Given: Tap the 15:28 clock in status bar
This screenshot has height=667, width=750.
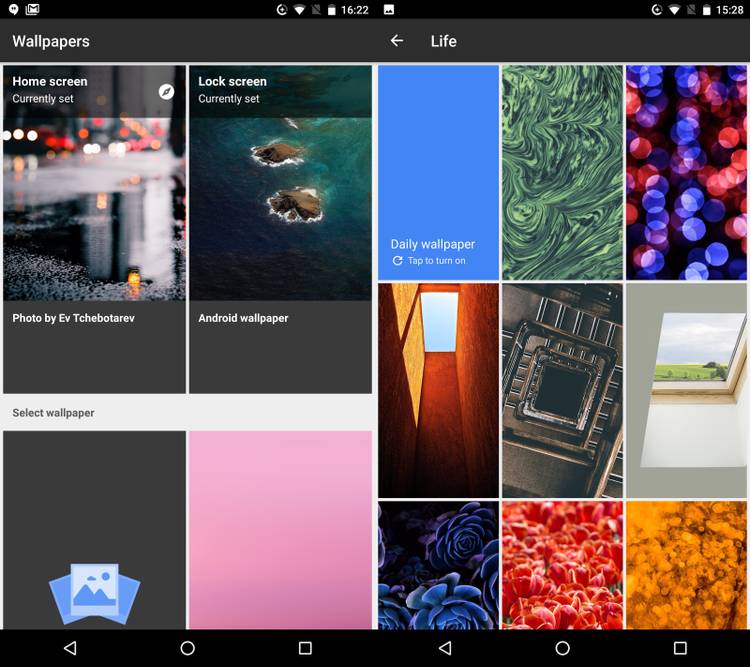Looking at the screenshot, I should (x=729, y=10).
